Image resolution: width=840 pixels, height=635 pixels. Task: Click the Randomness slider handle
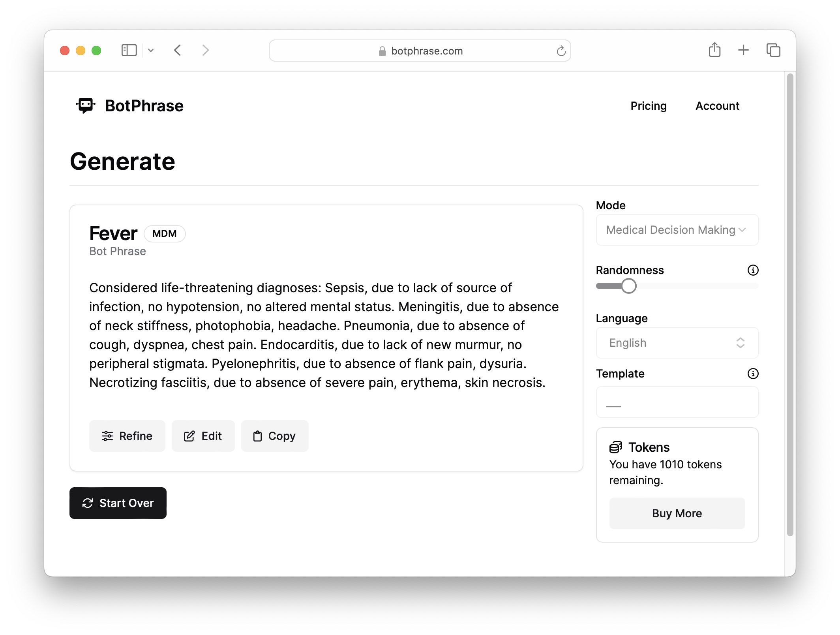[629, 286]
